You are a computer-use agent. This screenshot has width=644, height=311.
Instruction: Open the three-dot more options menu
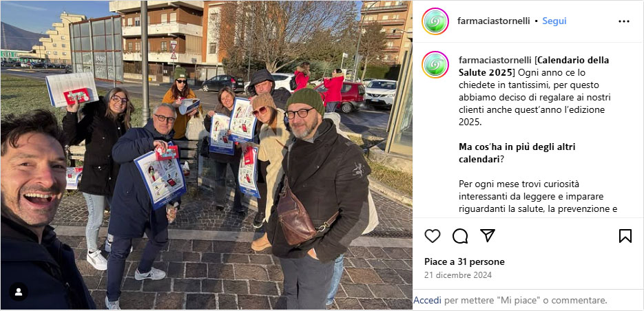(624, 21)
